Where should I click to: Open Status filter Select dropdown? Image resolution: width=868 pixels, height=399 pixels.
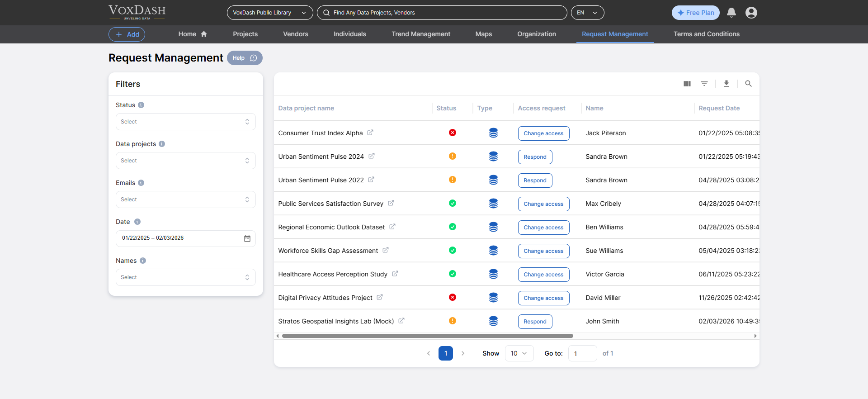click(x=186, y=122)
